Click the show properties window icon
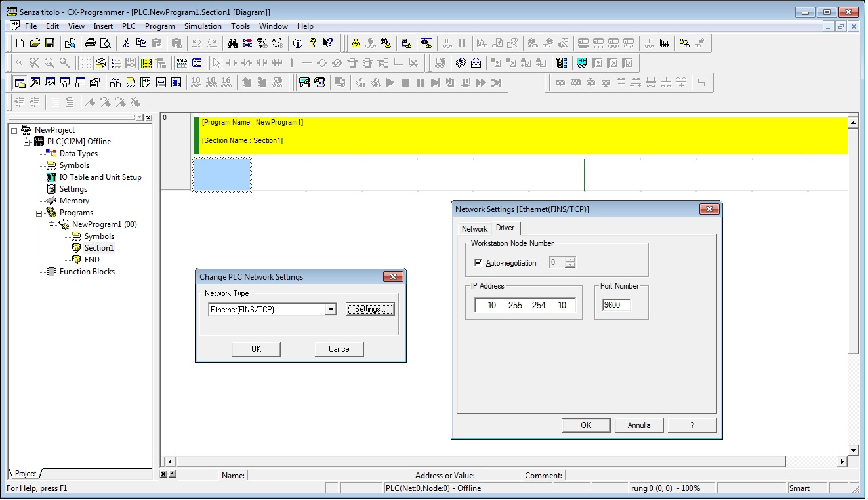Viewport: 868px width, 500px height. pyautogui.click(x=95, y=83)
